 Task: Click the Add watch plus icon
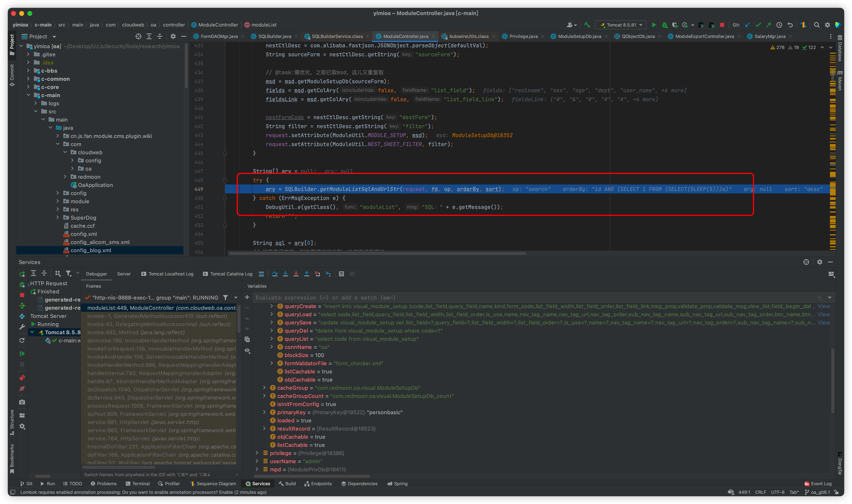point(247,298)
